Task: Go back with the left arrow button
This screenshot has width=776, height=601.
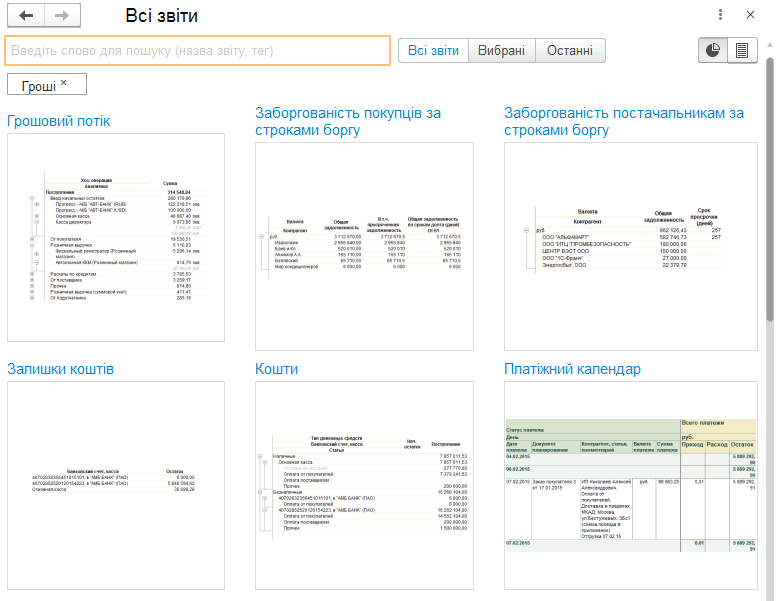Action: (26, 15)
